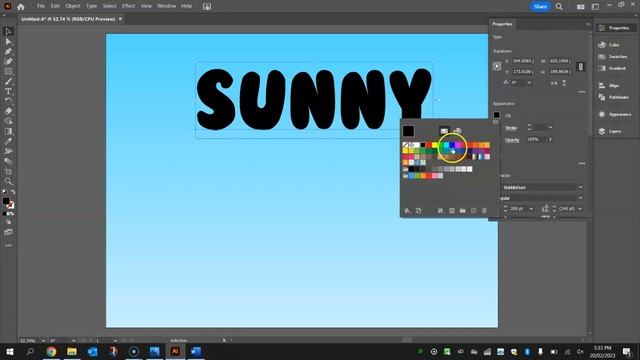Open Pathfinder panel from side dock
Viewport: 640px width, 360px height.
click(613, 97)
